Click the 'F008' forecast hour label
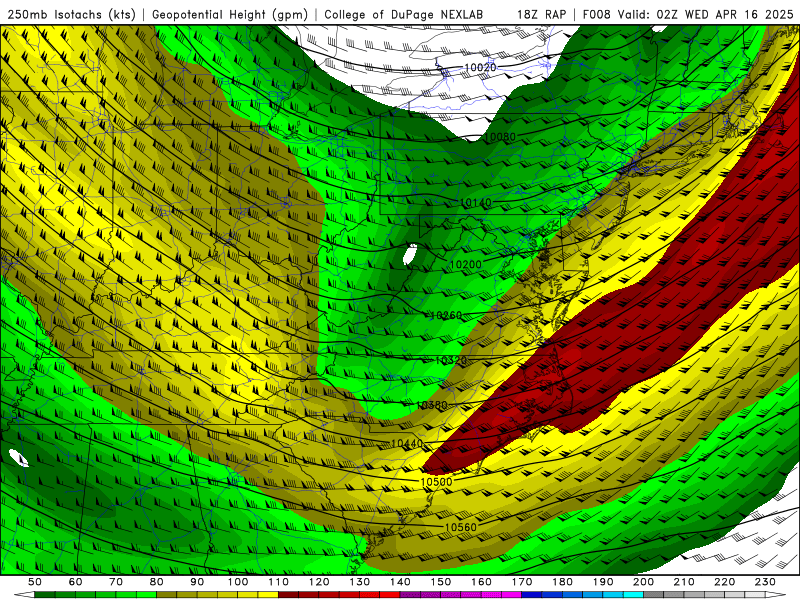The width and height of the screenshot is (800, 600). pyautogui.click(x=596, y=14)
